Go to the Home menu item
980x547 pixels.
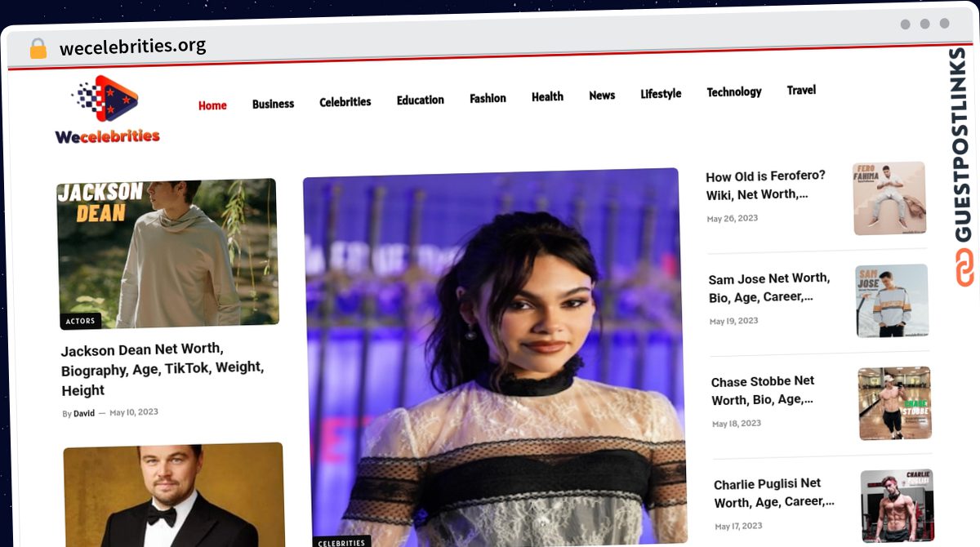[212, 105]
